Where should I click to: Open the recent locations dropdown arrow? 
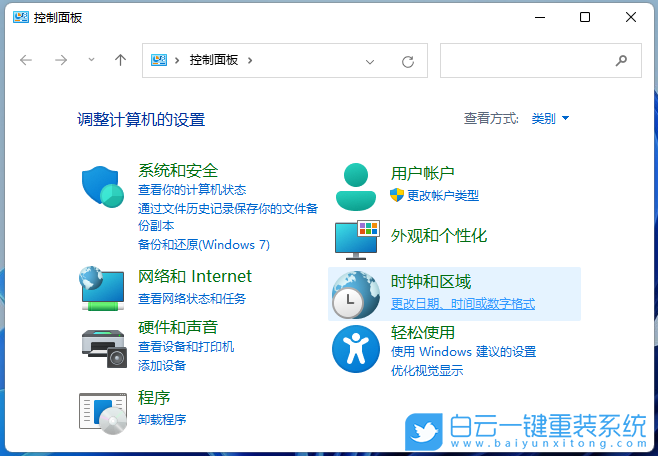[91, 60]
